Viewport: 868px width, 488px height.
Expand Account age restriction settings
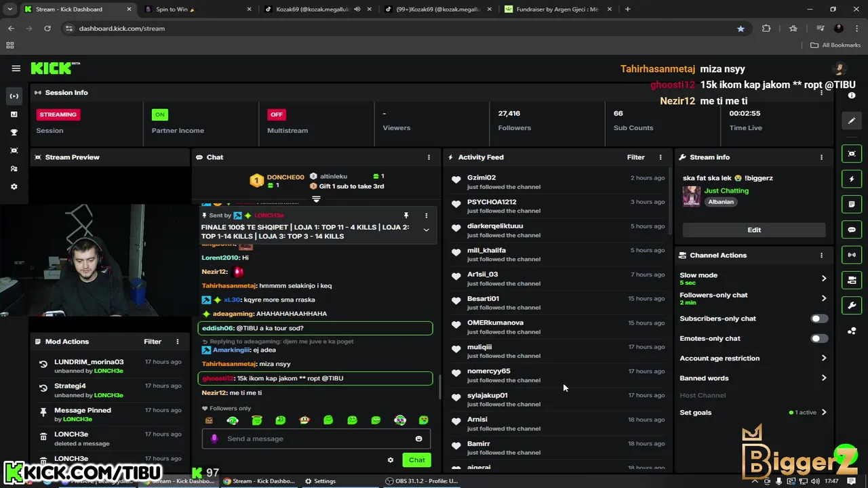pos(824,358)
